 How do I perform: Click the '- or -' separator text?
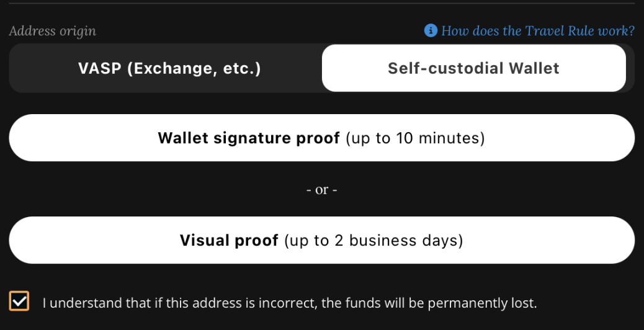pos(321,190)
